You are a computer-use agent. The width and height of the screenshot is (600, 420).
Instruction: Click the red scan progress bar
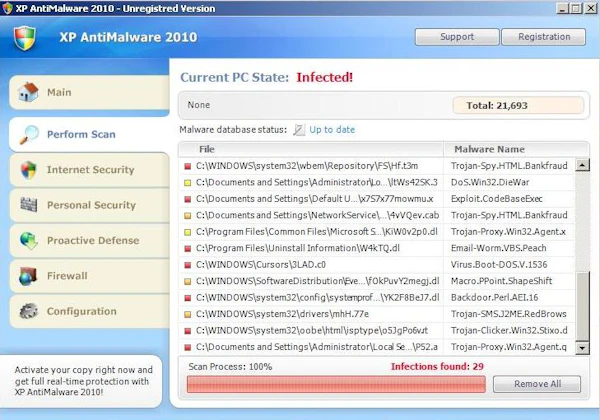coord(336,384)
